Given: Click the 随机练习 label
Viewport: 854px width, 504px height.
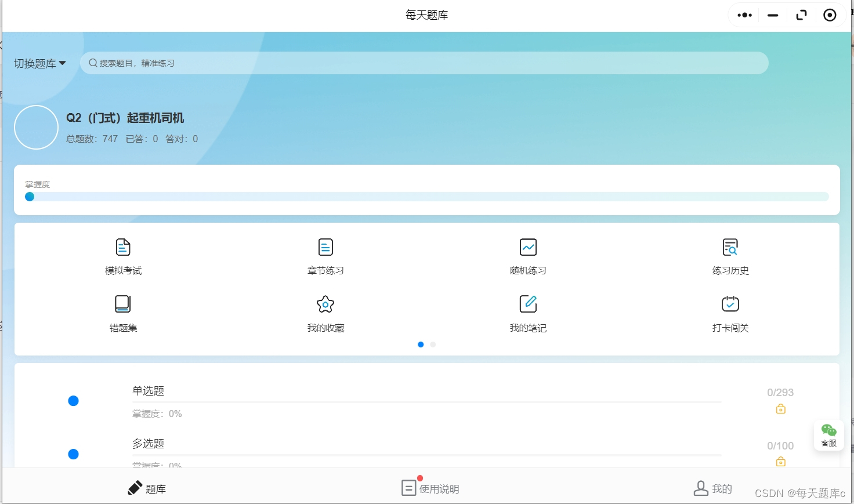Looking at the screenshot, I should pyautogui.click(x=528, y=271).
